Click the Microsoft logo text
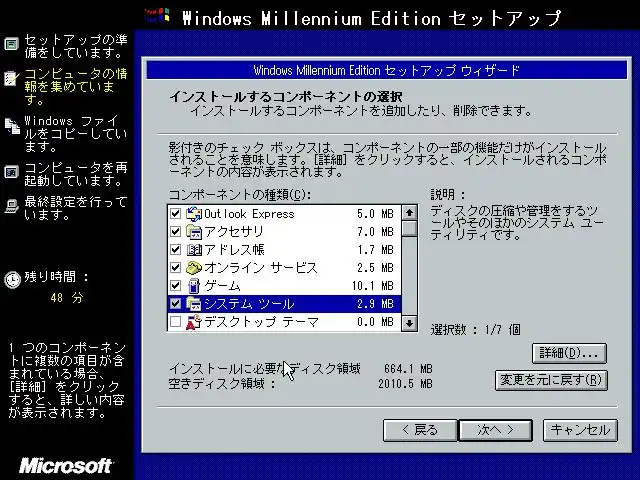Viewport: 640px width, 480px height. [65, 466]
